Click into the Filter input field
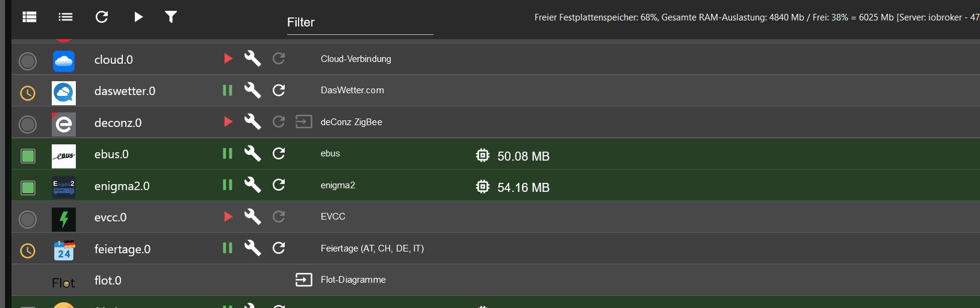This screenshot has width=980, height=308. 360,23
